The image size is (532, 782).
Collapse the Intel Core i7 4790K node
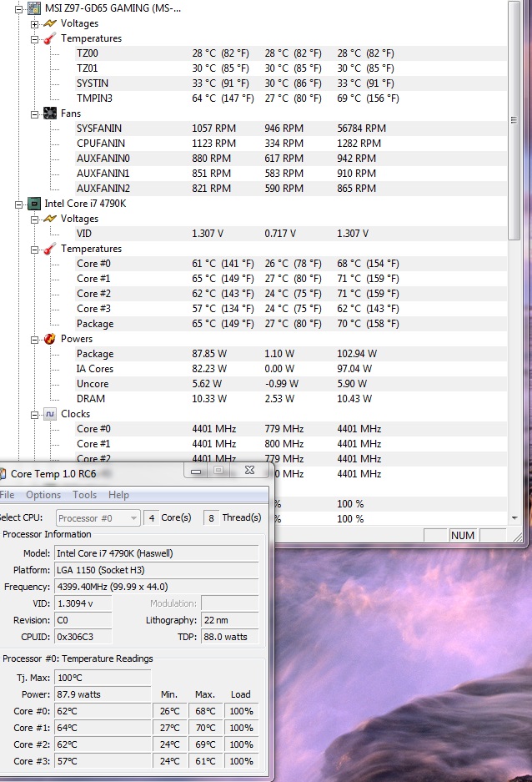pyautogui.click(x=19, y=204)
